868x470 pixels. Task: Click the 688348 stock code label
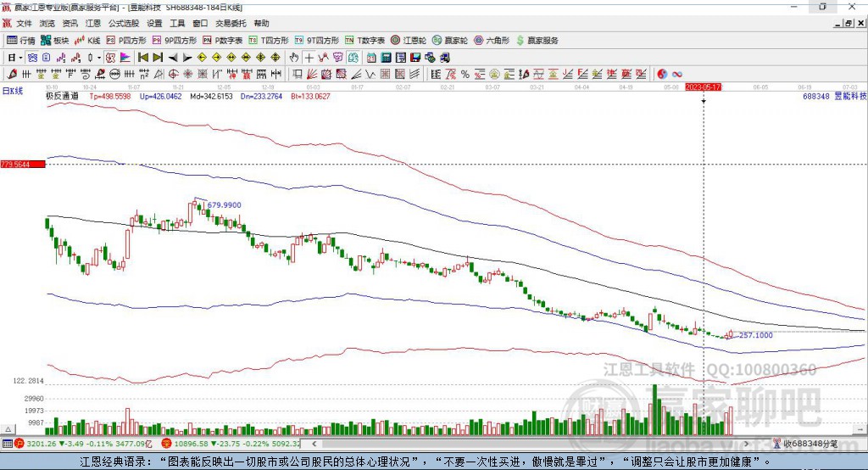816,97
